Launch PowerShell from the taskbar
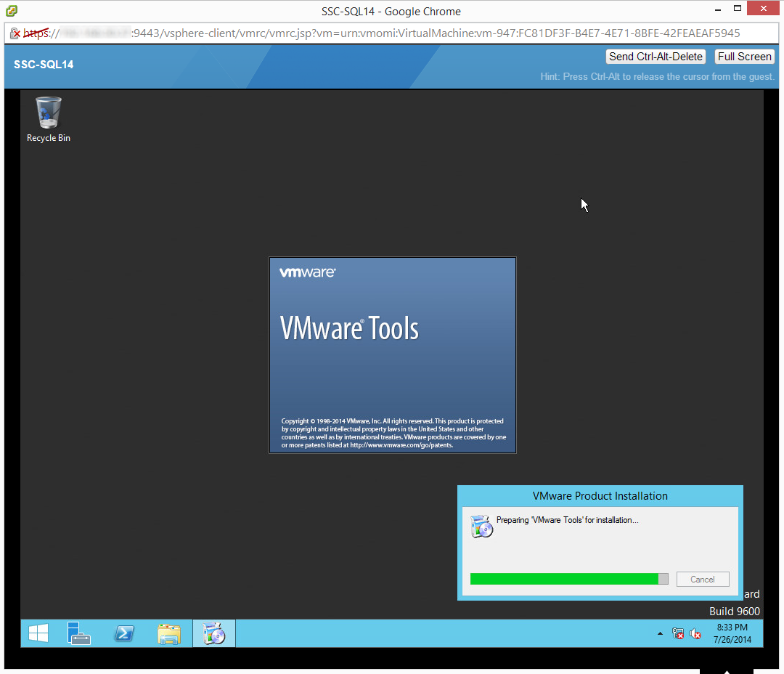This screenshot has width=784, height=674. (x=124, y=633)
